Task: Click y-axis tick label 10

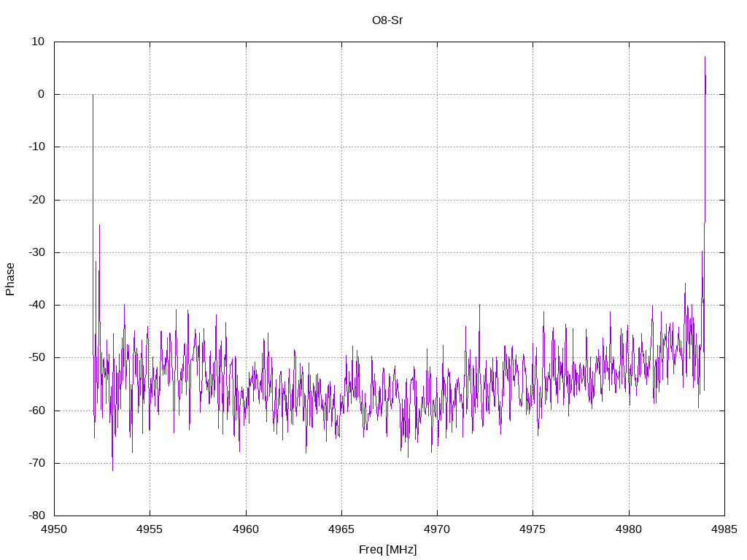Action: [38, 42]
